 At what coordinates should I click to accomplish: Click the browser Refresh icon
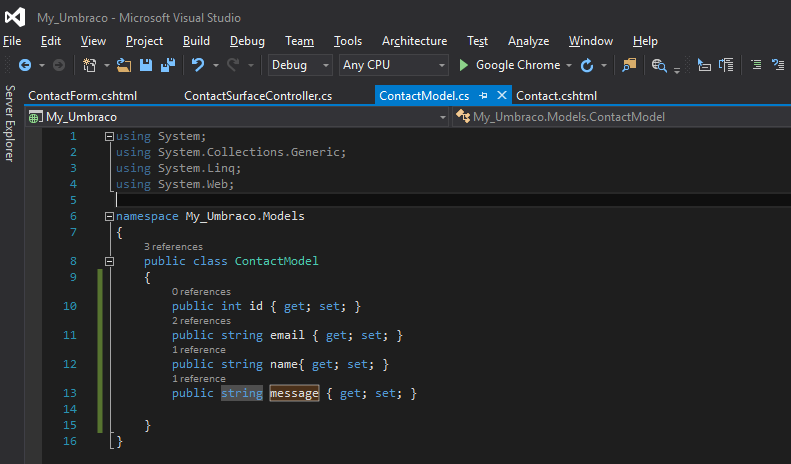coord(587,66)
